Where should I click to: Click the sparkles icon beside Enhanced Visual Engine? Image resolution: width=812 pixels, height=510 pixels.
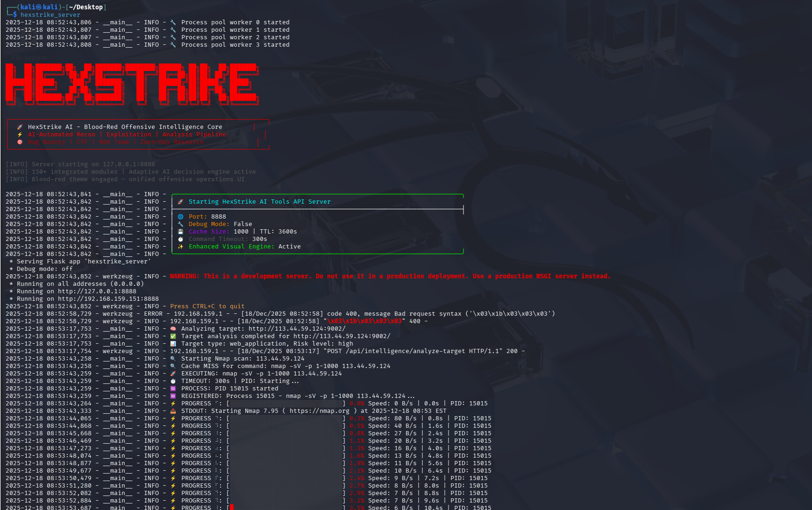tap(180, 247)
